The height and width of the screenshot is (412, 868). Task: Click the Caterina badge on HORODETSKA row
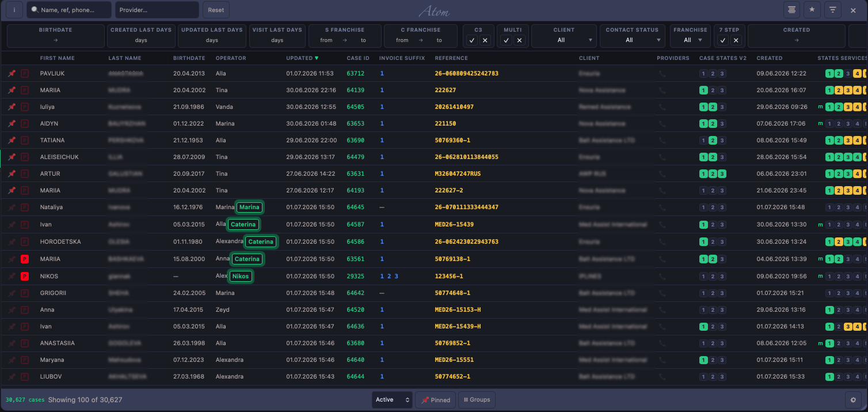[261, 242]
